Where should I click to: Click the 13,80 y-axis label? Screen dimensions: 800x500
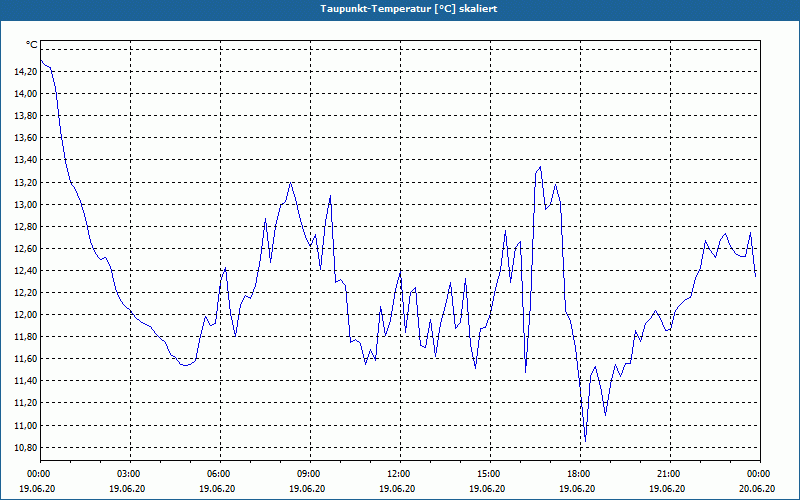(26, 116)
